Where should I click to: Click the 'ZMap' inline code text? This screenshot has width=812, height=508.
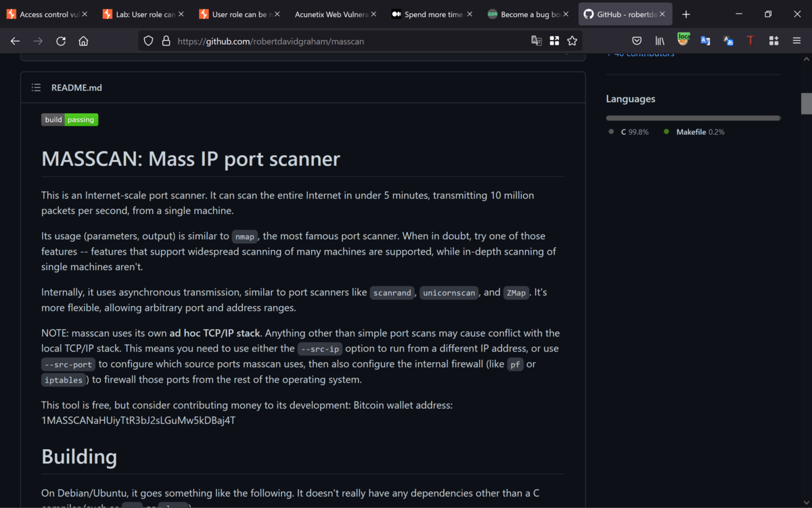[x=516, y=293]
